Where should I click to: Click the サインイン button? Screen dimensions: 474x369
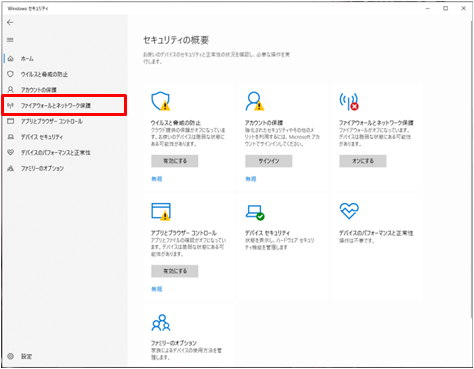(269, 161)
